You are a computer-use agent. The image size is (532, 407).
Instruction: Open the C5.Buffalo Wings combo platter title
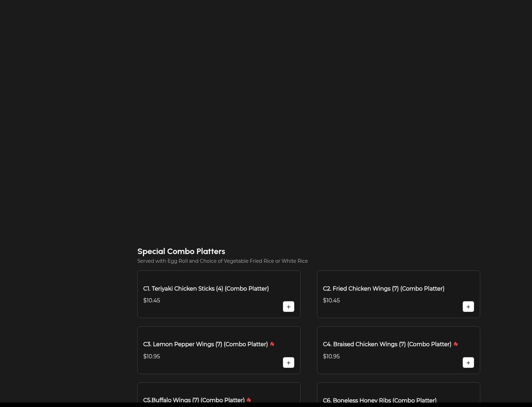pos(194,400)
